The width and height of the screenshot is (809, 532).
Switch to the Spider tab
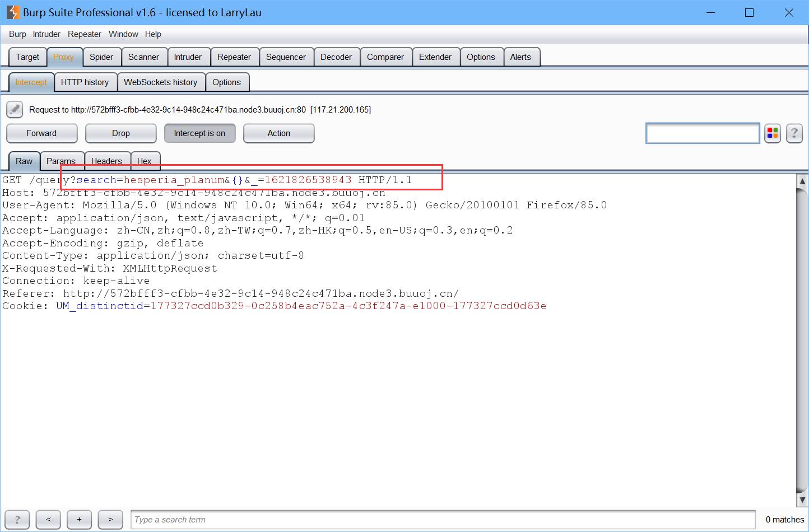click(x=101, y=57)
